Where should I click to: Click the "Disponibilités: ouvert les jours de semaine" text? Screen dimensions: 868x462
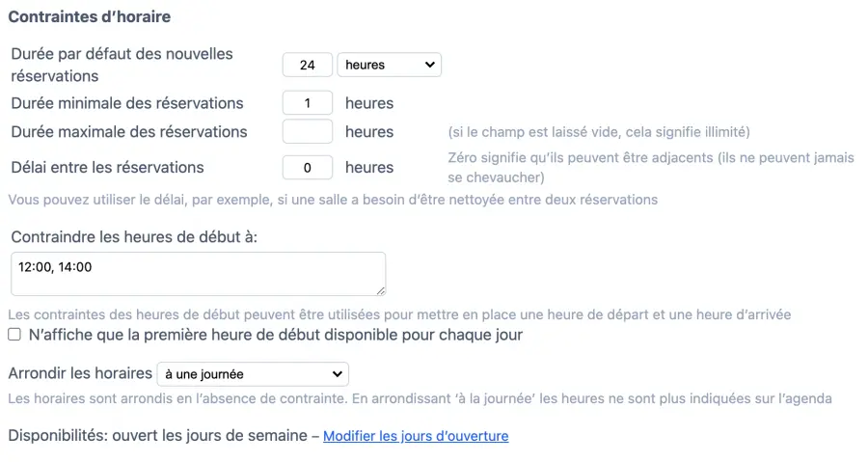[157, 436]
